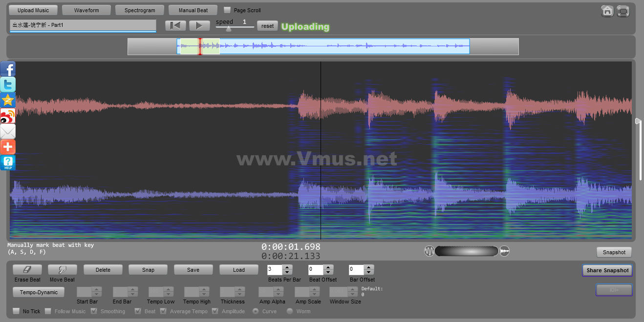
Task: Switch to Waveform view
Action: [x=86, y=10]
